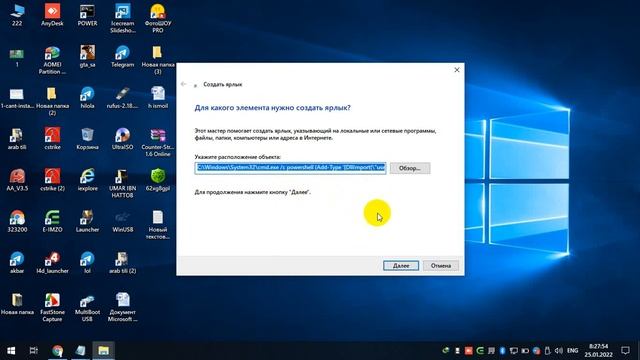Select the arab tili (2) icon
The width and height of the screenshot is (640, 360).
tap(122, 263)
